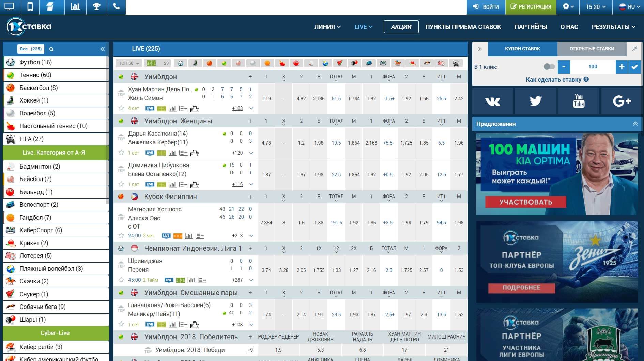Screen dimensions: 644x361
Task: Open the phone callback icon in top bar
Action: 116,7
